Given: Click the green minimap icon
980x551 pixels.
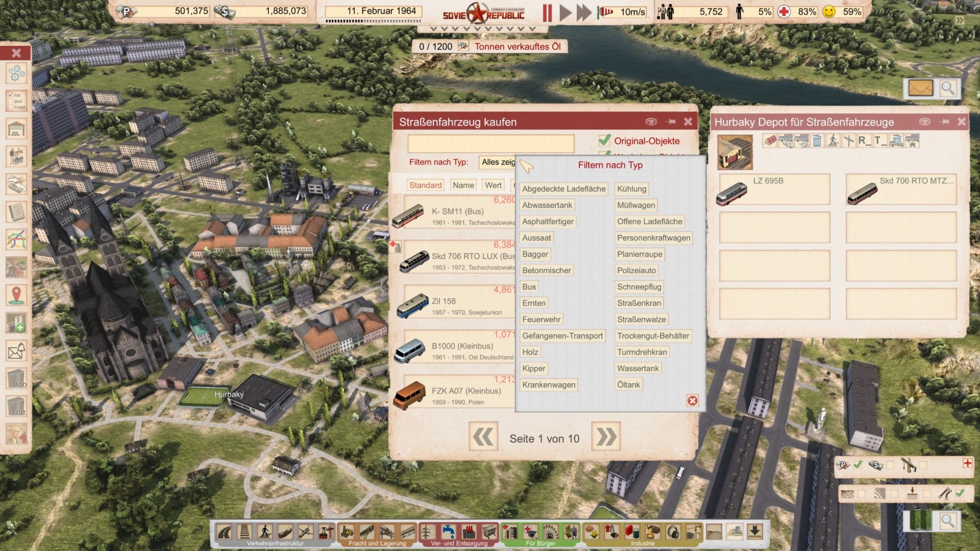Looking at the screenshot, I should point(919,521).
